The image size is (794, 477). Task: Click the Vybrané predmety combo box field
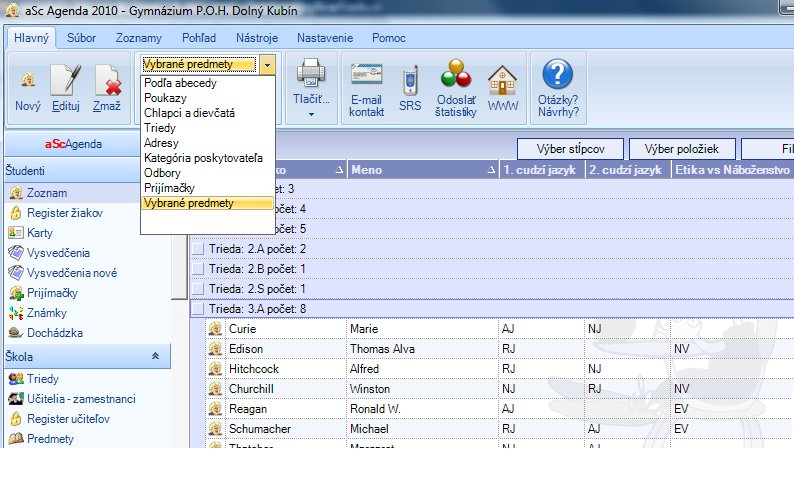(x=200, y=65)
